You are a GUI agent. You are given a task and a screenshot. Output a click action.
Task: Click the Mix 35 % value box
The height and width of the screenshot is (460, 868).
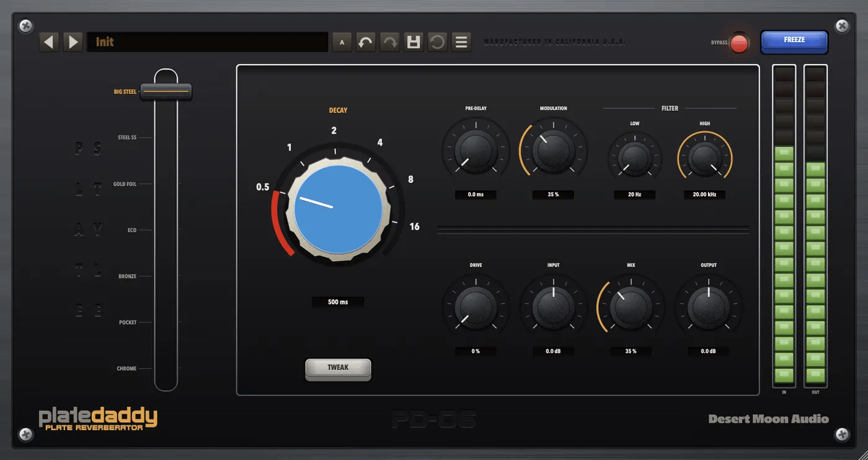(x=631, y=352)
